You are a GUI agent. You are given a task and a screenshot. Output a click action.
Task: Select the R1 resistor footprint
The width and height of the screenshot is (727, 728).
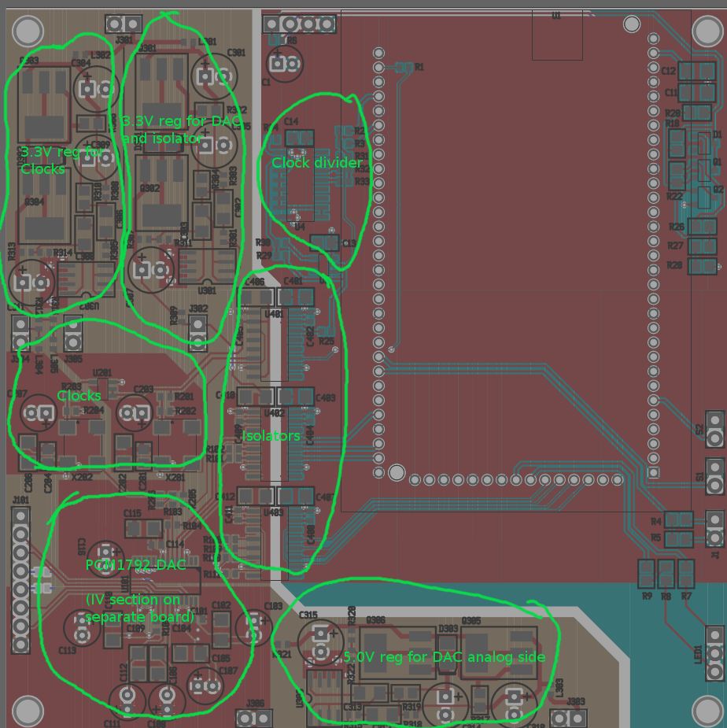[404, 68]
